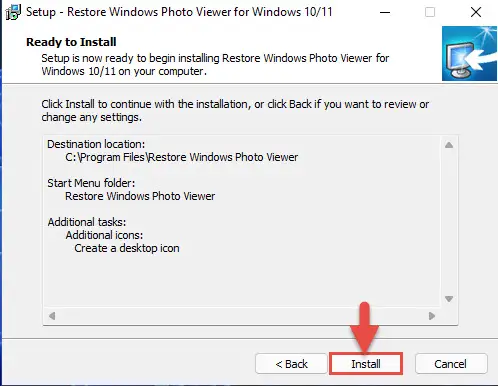Start installation with the Install button
The height and width of the screenshot is (386, 498).
pos(366,364)
